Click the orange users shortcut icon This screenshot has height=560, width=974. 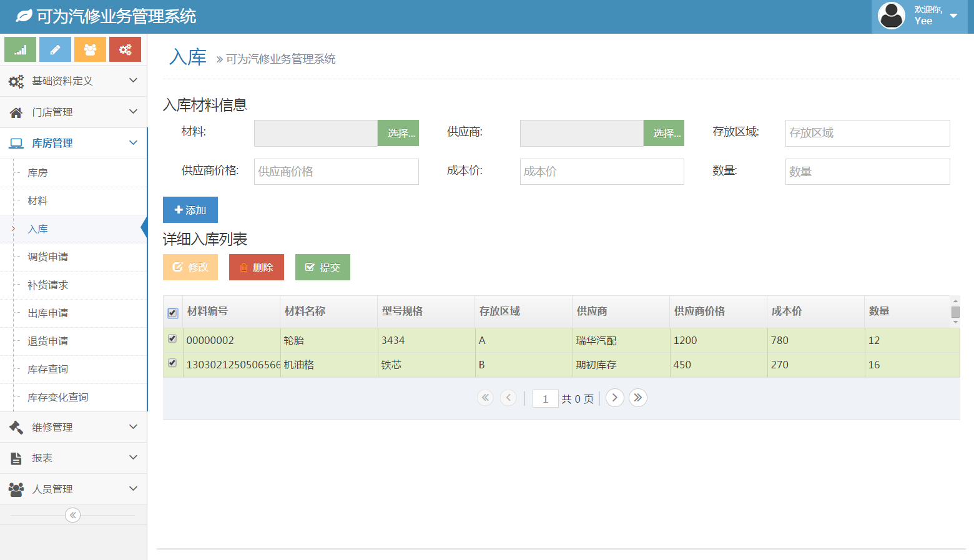click(x=90, y=49)
